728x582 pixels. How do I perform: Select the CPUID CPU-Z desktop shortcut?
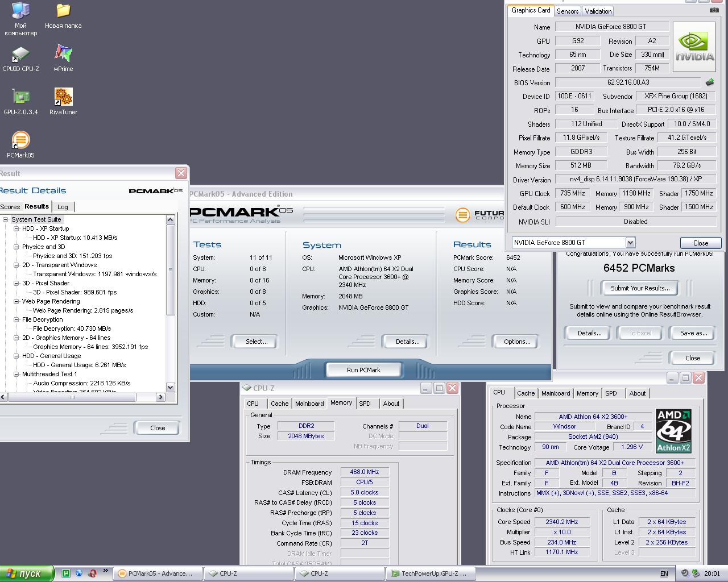[x=20, y=59]
